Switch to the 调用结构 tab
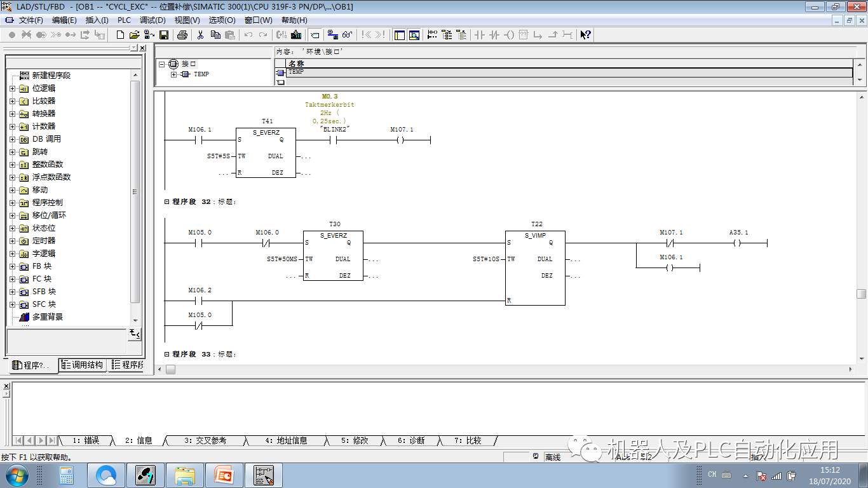868x488 pixels. point(83,365)
